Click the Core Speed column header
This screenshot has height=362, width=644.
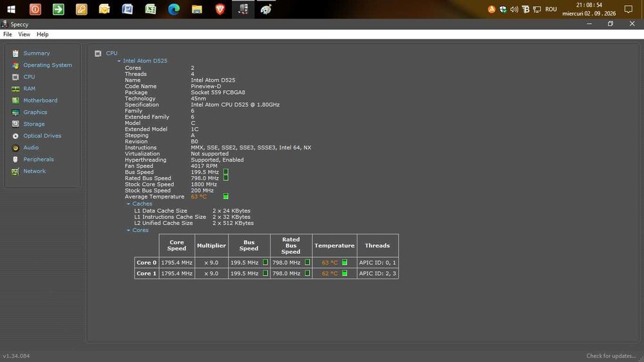pyautogui.click(x=176, y=245)
